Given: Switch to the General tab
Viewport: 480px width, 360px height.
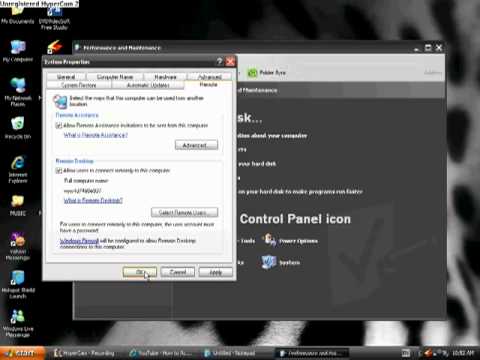Looking at the screenshot, I should [66, 77].
